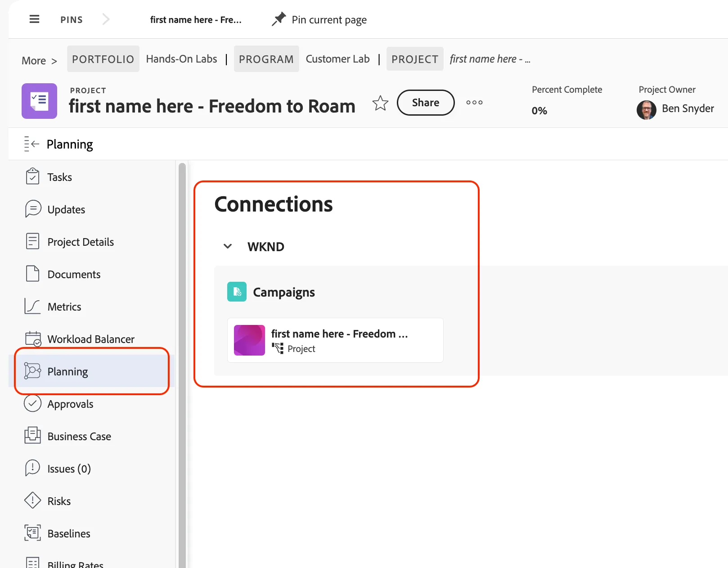Click the Ben Snyder owner name
This screenshot has height=568, width=728.
pos(688,108)
